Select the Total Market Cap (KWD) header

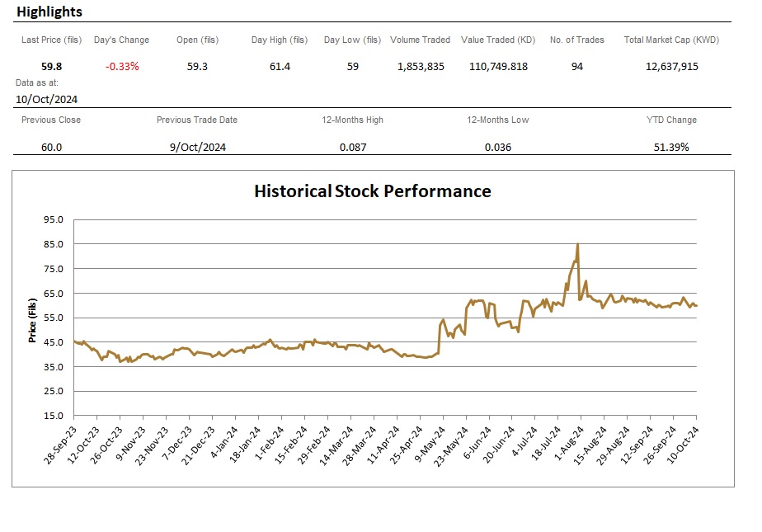[671, 40]
